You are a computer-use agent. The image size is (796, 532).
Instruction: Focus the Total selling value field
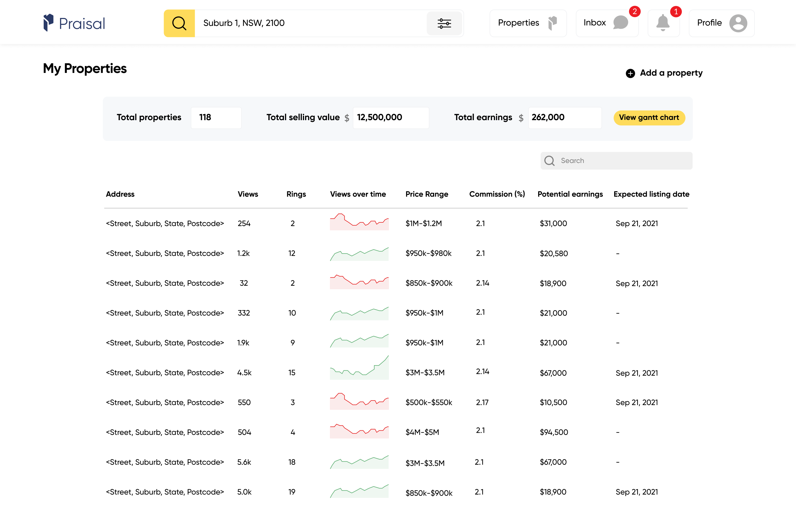click(x=391, y=118)
